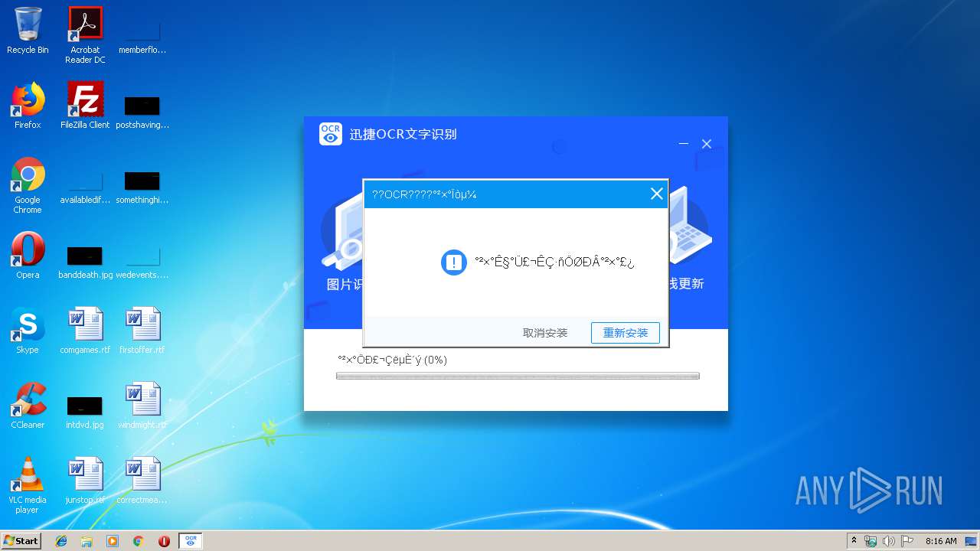
Task: Open the Firefox desktop shortcut
Action: (x=28, y=106)
